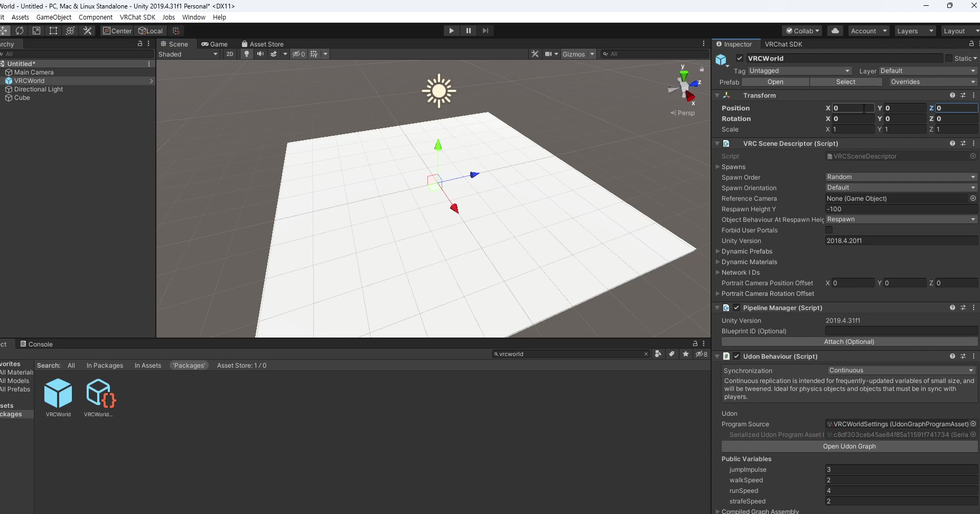
Task: Open the Layer Default dropdown
Action: point(928,71)
